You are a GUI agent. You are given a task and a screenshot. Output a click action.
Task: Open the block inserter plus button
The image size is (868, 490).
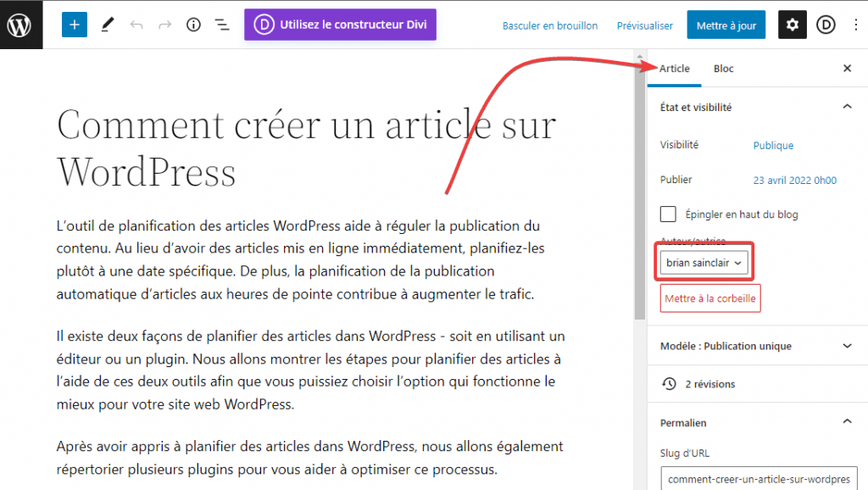point(75,25)
